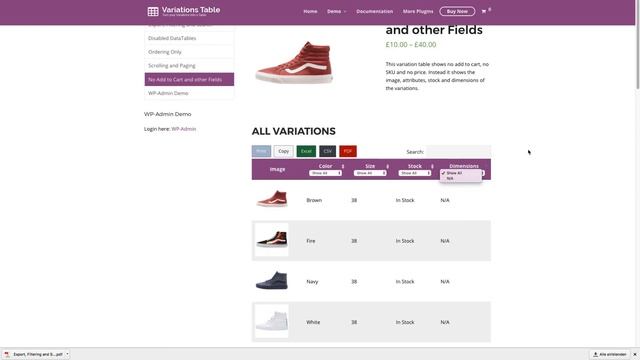Follow the WP-Admin login link

(184, 129)
